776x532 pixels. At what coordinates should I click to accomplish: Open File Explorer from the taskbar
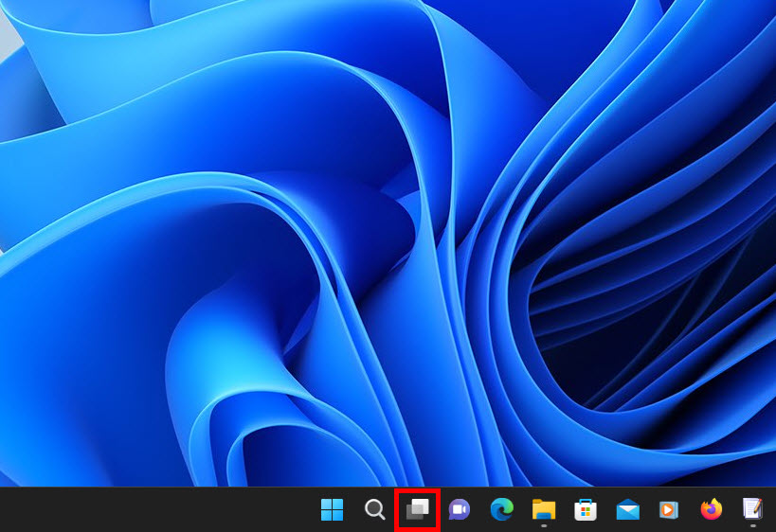pos(543,509)
